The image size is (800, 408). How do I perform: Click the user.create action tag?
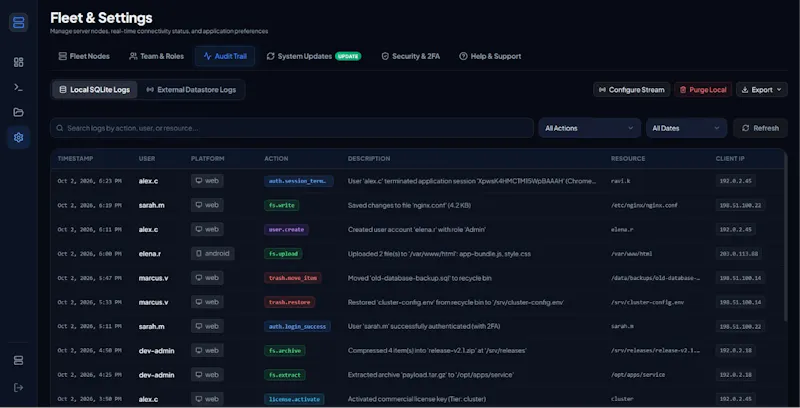(x=286, y=230)
